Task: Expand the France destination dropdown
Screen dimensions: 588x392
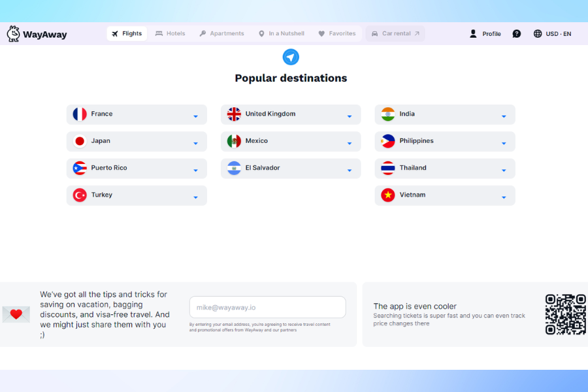Action: (195, 116)
